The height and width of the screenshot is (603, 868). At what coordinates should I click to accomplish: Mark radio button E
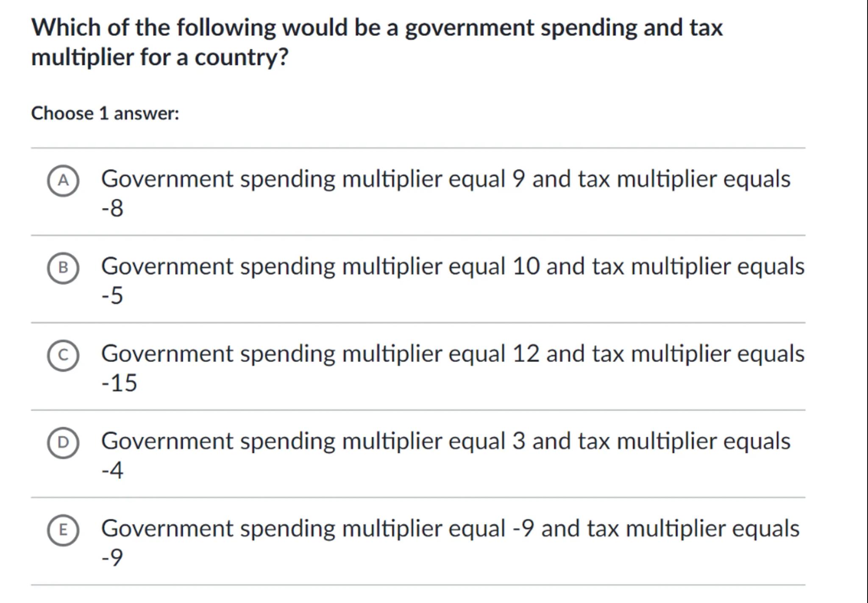click(63, 530)
